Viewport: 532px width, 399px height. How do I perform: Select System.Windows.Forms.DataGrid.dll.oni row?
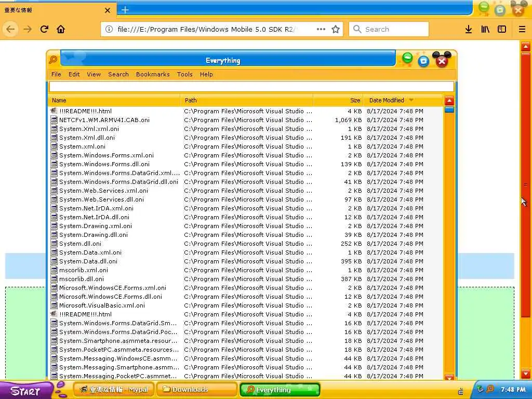[x=246, y=181]
